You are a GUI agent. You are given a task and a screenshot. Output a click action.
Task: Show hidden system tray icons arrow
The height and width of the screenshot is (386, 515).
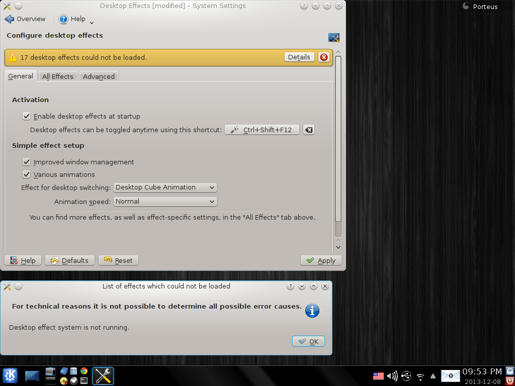pos(433,376)
